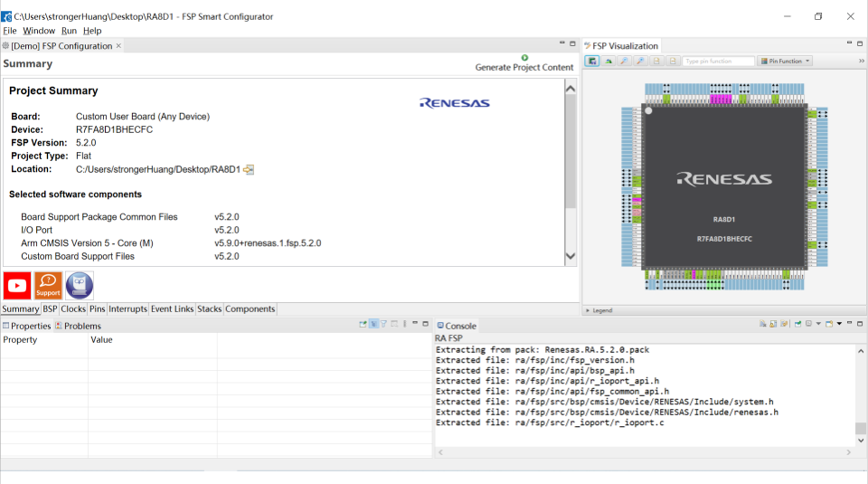868x484 pixels.
Task: Open the File menu
Action: (9, 31)
